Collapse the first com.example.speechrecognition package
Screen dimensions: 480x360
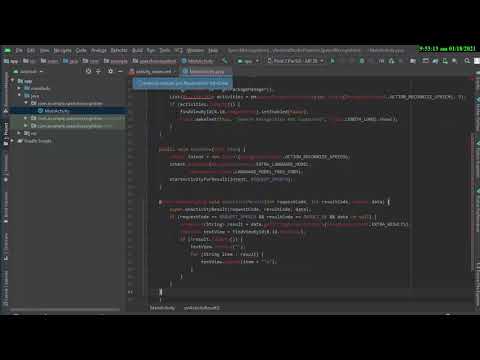26,103
